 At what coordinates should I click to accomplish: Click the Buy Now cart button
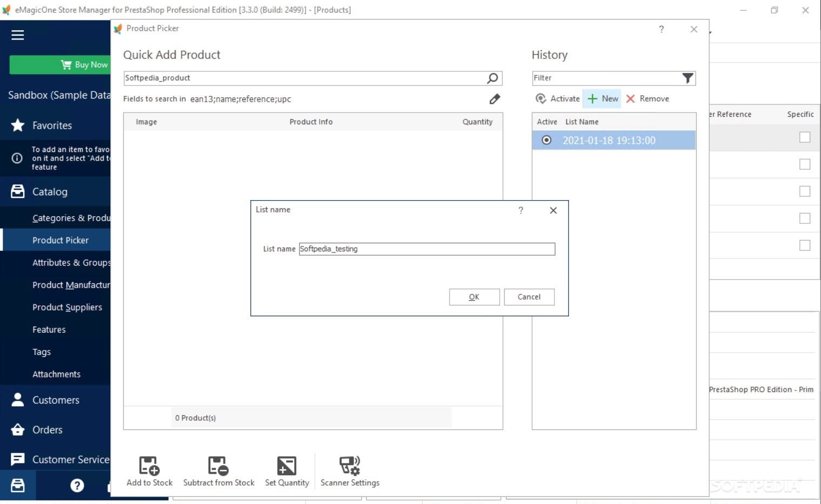tap(59, 65)
